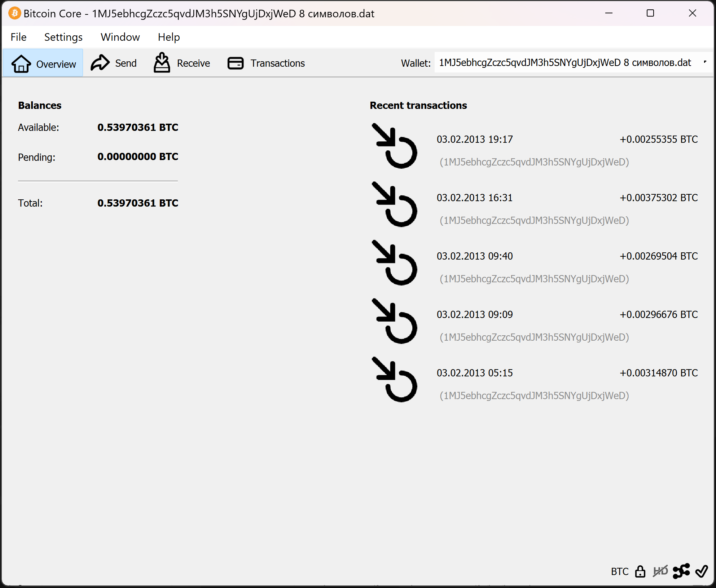Select the 03.02.2013 09:40 transaction

[474, 256]
